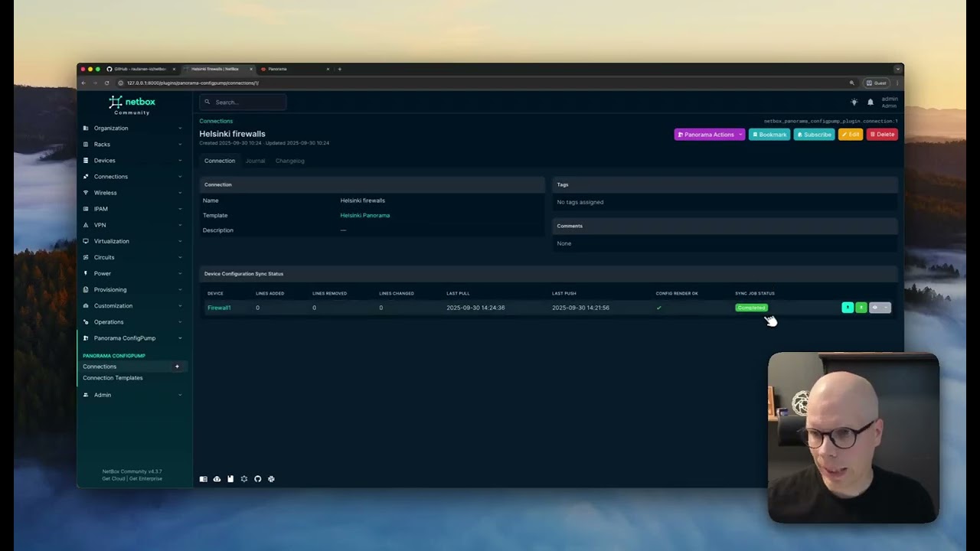Expand the Wireless sidebar menu
980x551 pixels.
point(133,193)
